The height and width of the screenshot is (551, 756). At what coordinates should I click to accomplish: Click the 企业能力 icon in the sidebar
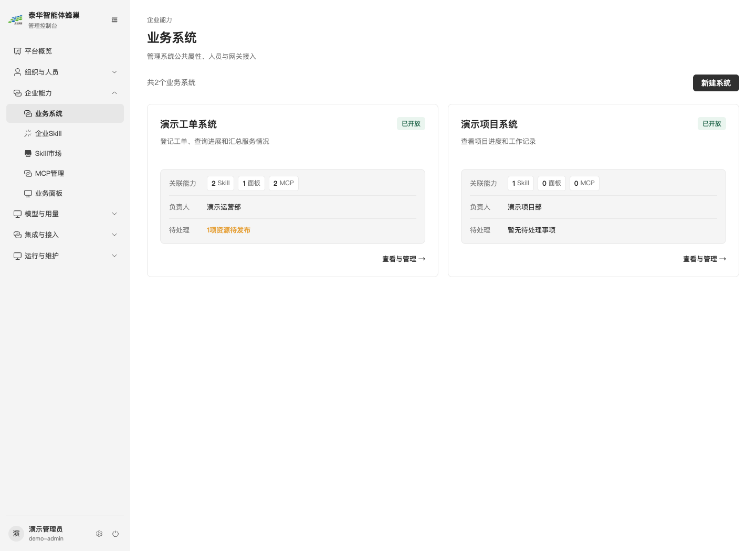pyautogui.click(x=17, y=93)
